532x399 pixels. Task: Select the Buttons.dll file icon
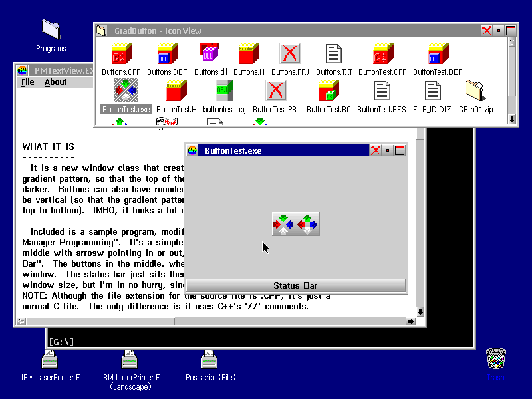209,54
